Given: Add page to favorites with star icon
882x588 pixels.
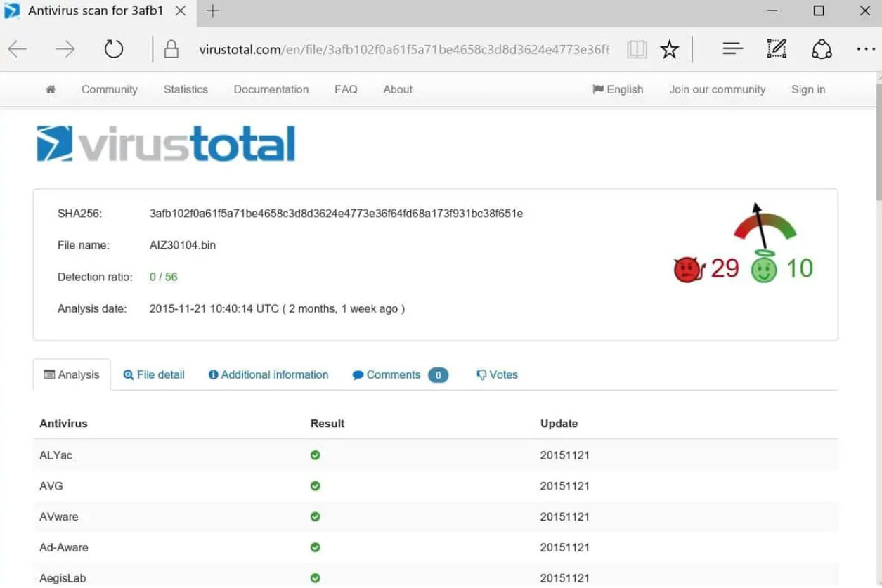Looking at the screenshot, I should [x=670, y=49].
